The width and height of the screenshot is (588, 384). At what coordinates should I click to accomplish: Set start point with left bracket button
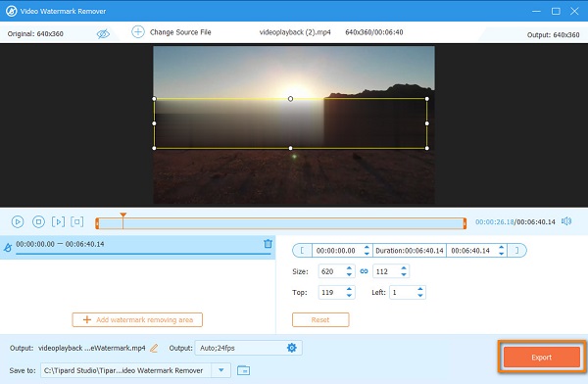(302, 251)
